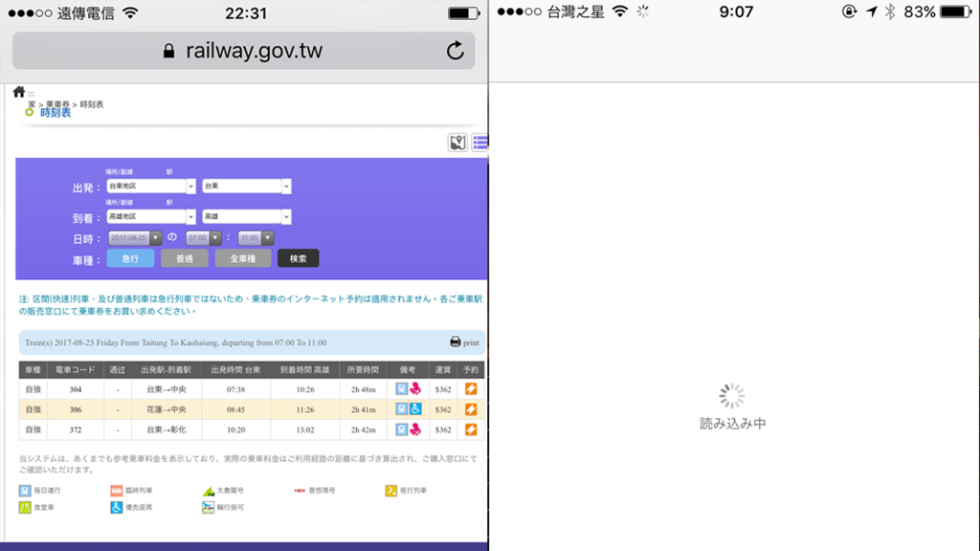The image size is (980, 551).
Task: Book train 304 via its orange reservation icon
Action: (x=471, y=389)
